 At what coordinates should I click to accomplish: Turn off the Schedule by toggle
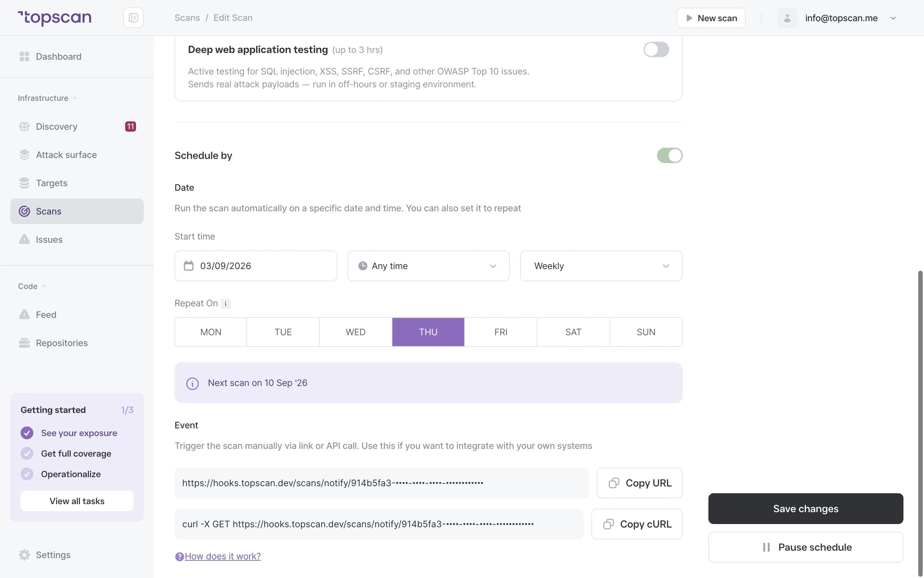(669, 156)
